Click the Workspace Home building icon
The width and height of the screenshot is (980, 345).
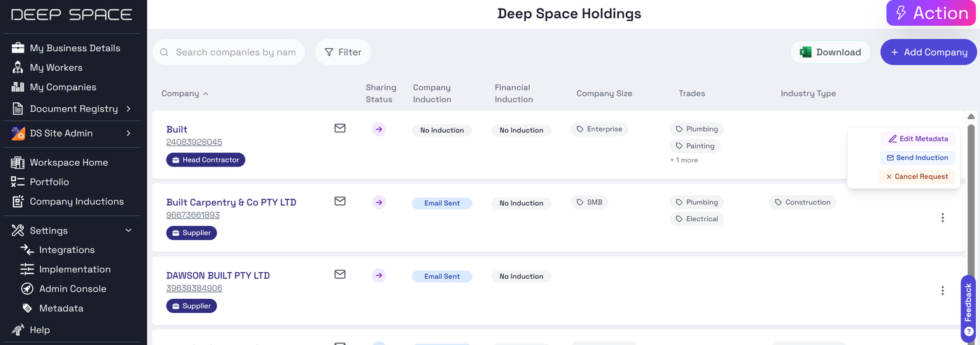click(18, 162)
